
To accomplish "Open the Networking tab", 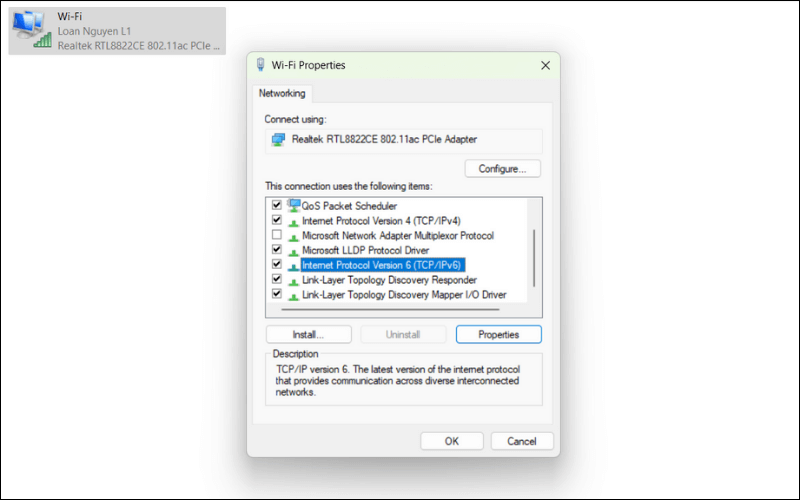I will pos(282,93).
